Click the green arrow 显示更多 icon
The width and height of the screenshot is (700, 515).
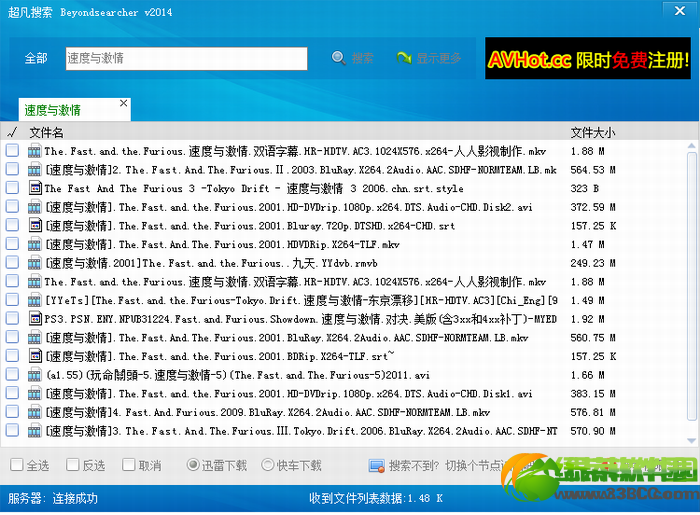[404, 58]
